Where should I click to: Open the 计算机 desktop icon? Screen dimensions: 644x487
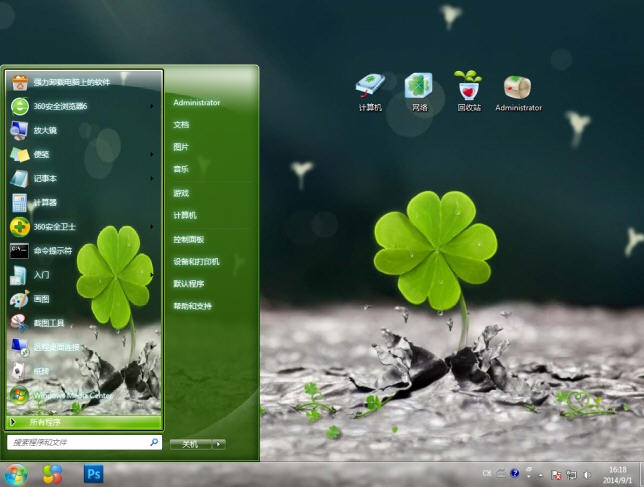[370, 90]
